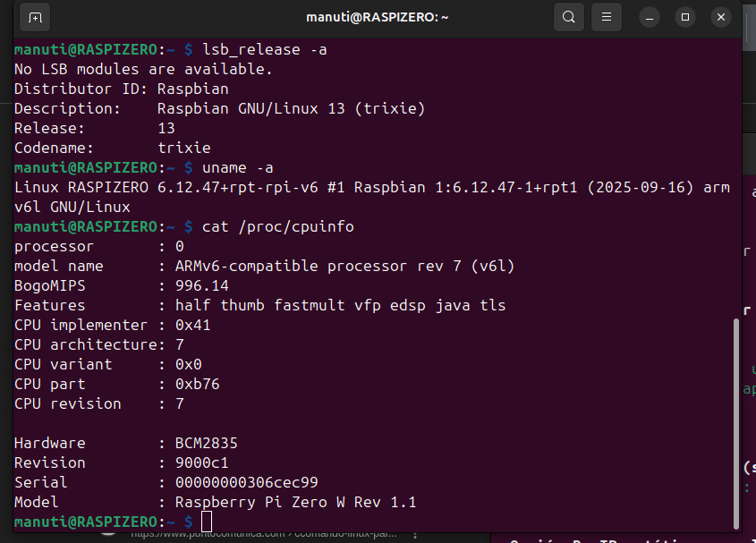Click the 'cat /proc/cpuinfo' command text
This screenshot has width=756, height=543.
coord(277,226)
